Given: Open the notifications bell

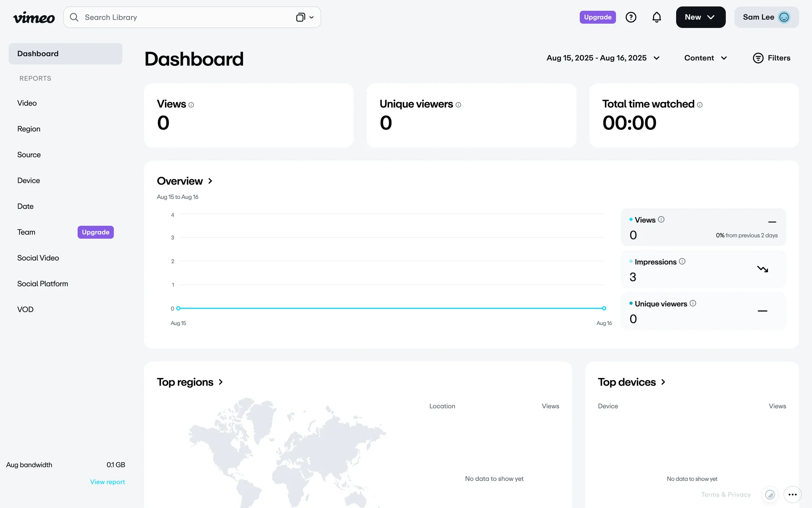Looking at the screenshot, I should (656, 17).
